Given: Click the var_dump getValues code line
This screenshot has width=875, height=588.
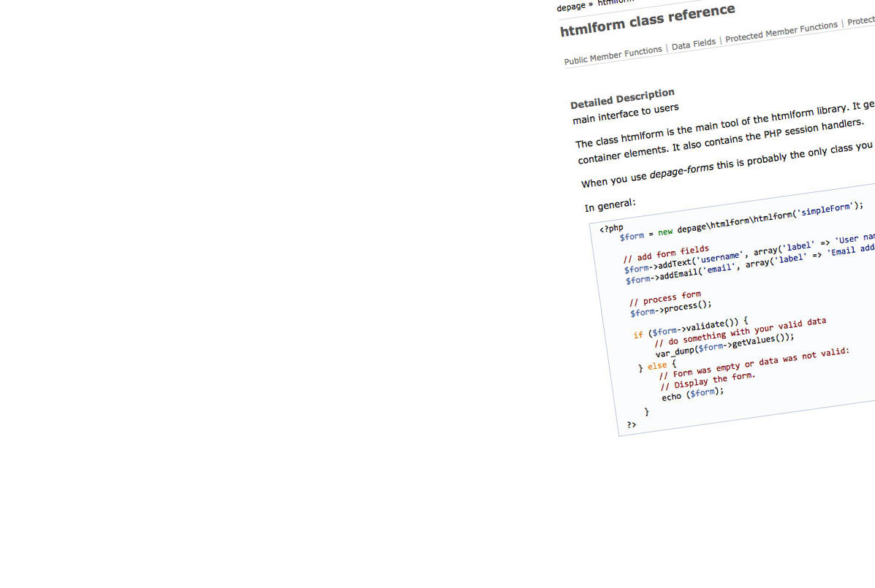Looking at the screenshot, I should click(x=724, y=344).
